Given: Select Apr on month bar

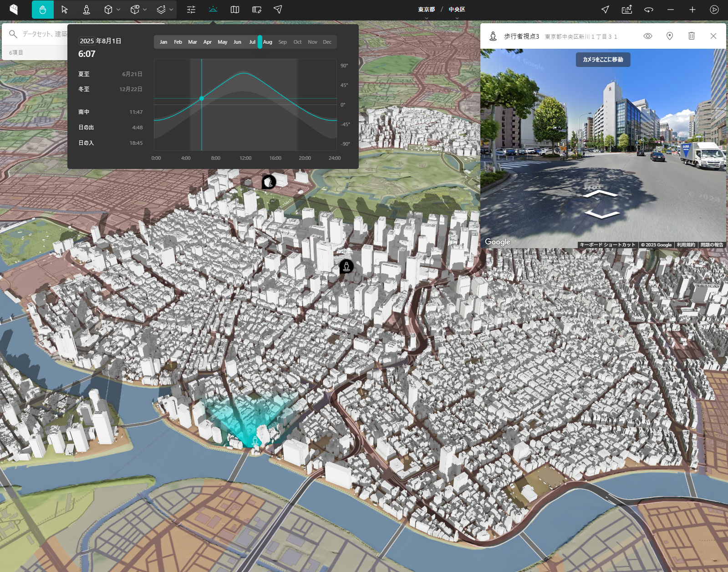Looking at the screenshot, I should coord(208,42).
